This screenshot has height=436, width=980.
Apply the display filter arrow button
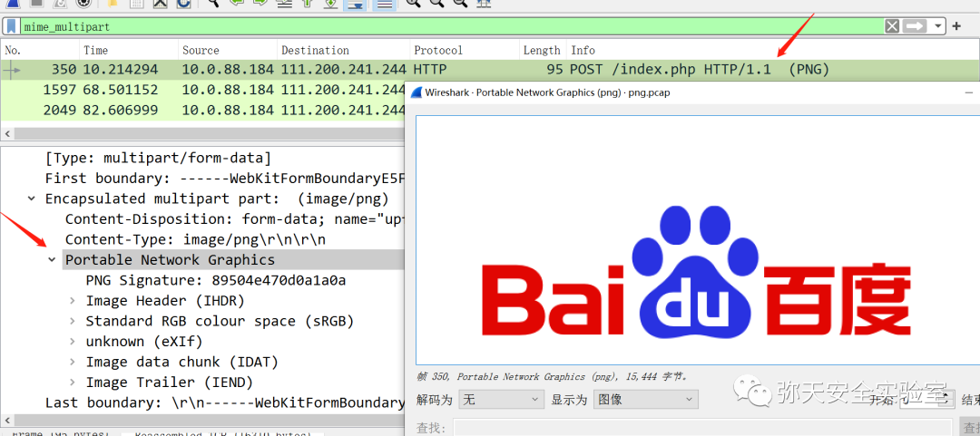[x=915, y=26]
